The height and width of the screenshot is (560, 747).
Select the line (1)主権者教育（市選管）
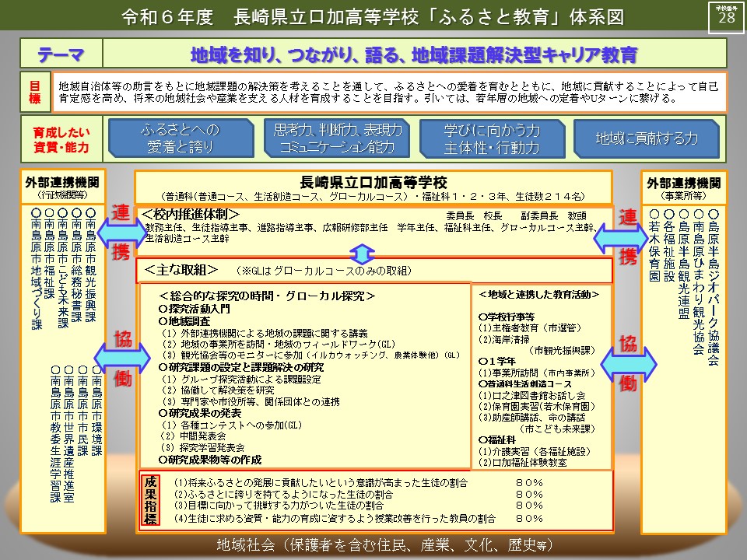pyautogui.click(x=530, y=327)
